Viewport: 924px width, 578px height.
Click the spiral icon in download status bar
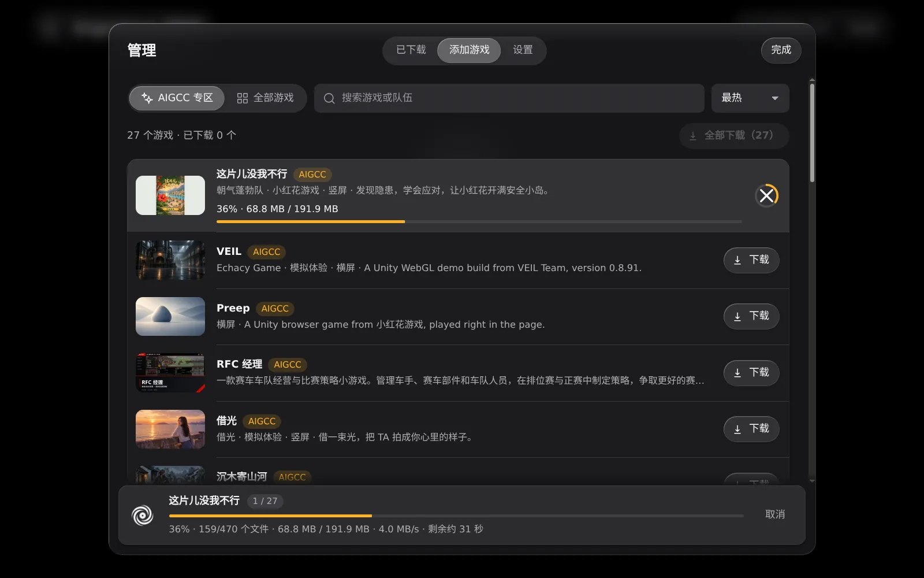tap(143, 515)
